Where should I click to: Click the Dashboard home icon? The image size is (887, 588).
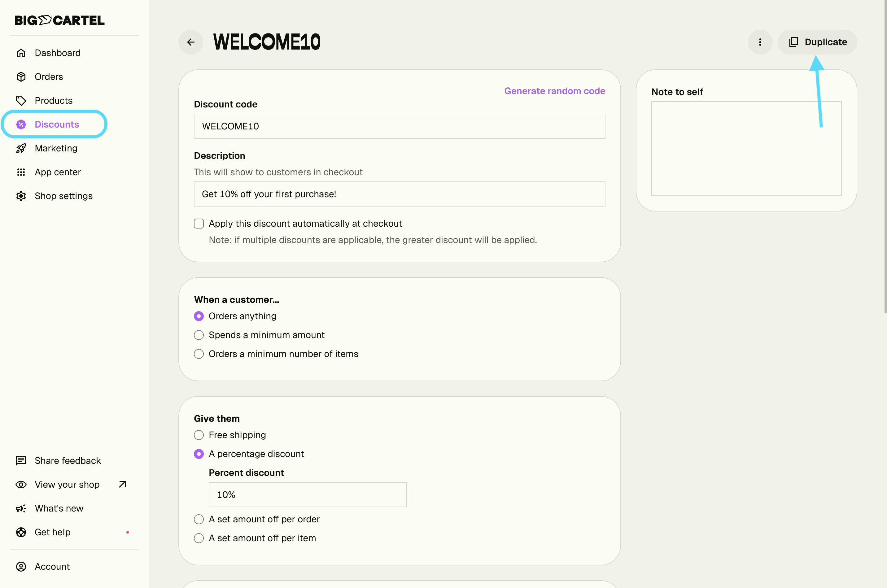click(21, 53)
